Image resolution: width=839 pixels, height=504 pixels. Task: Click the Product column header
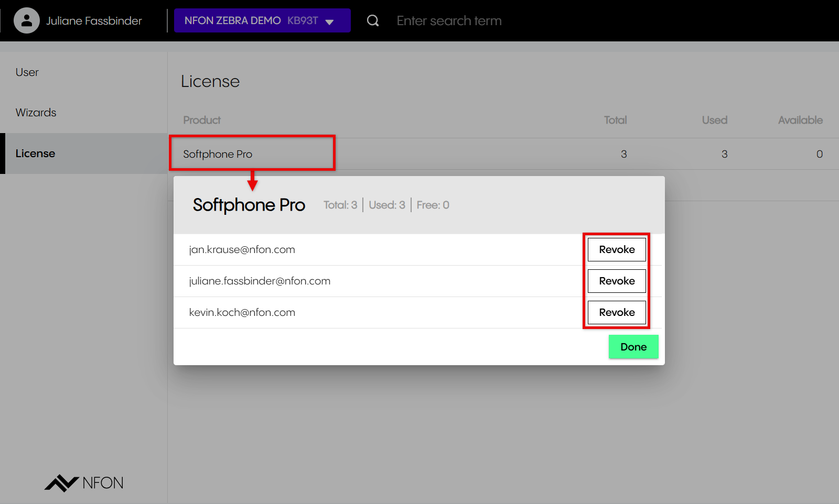tap(202, 120)
